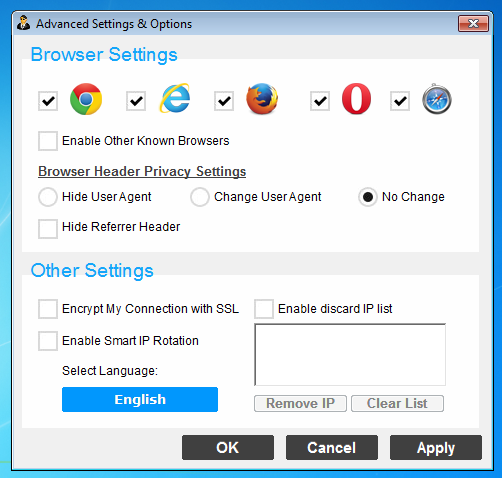The width and height of the screenshot is (502, 478).
Task: Tick the Hide Referrer Header checkbox
Action: [x=48, y=229]
